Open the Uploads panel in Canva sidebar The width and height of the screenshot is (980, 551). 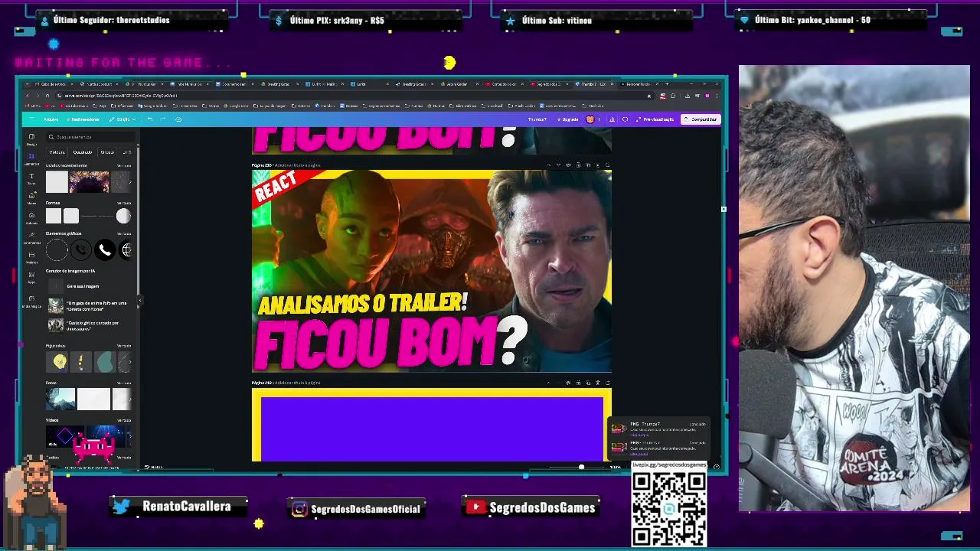pos(31,217)
